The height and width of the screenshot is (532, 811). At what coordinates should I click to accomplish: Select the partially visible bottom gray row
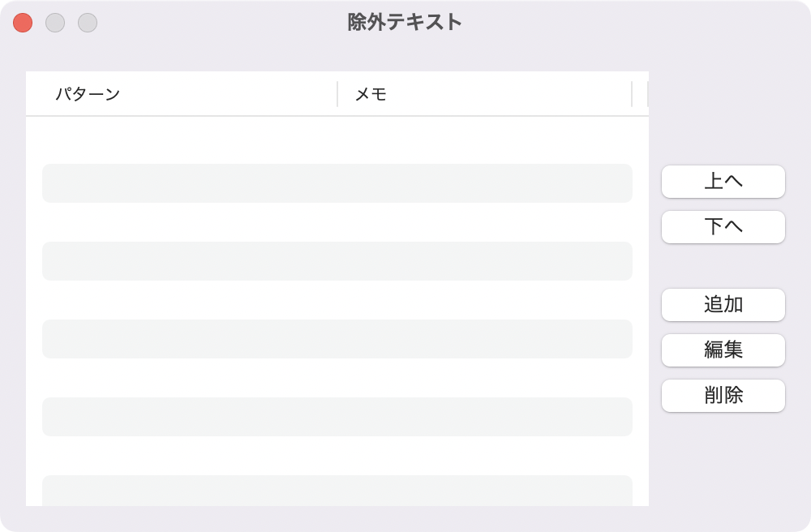337,491
